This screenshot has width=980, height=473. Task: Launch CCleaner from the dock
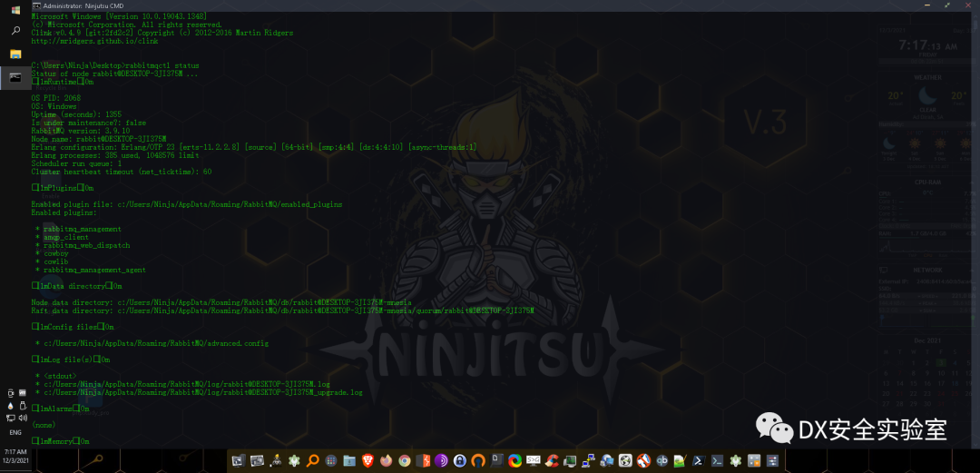(552, 461)
